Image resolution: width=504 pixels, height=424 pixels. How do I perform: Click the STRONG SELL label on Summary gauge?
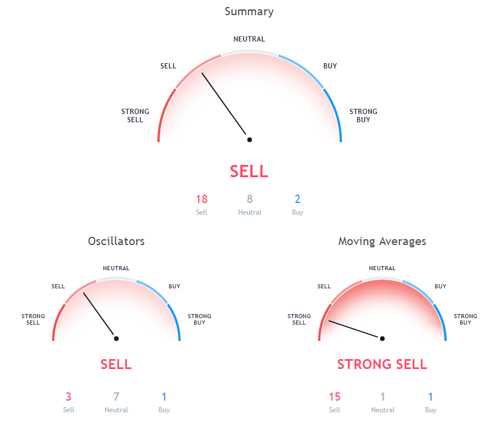135,115
